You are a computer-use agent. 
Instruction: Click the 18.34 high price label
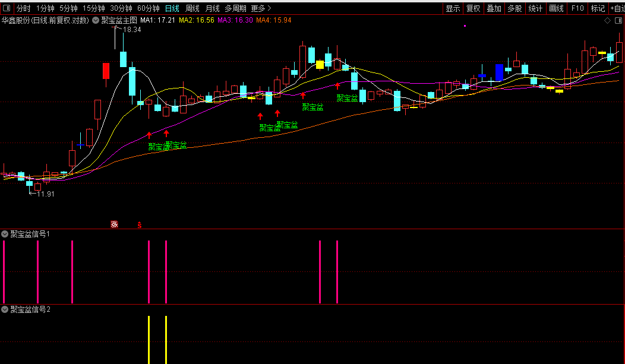tap(132, 30)
